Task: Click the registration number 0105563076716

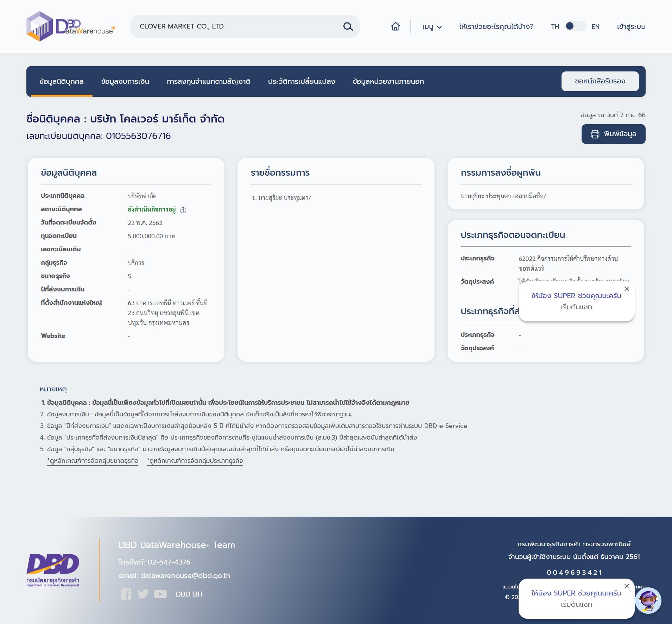Action: pyautogui.click(x=138, y=136)
